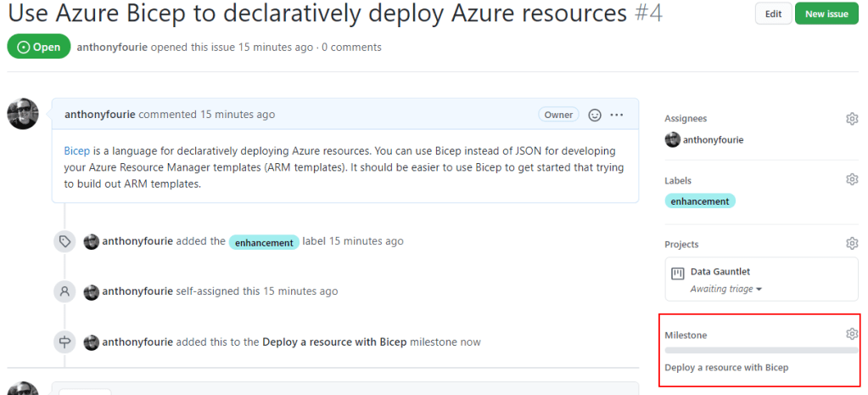
Task: Click the New issue button
Action: [x=826, y=14]
